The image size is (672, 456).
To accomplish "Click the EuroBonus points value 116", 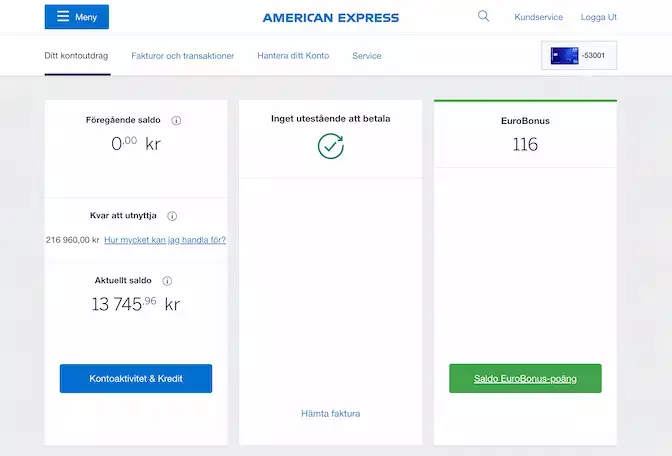I will click(x=525, y=144).
